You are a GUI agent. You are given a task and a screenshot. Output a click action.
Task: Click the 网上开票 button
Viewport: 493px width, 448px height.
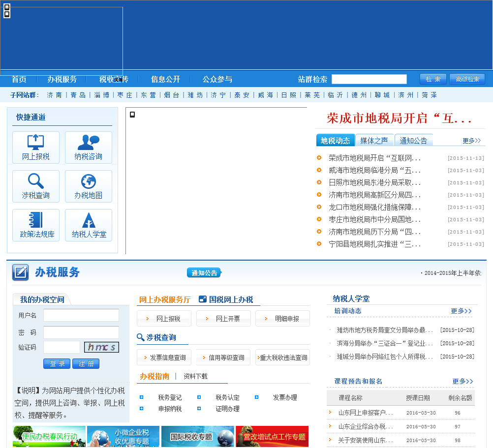pos(223,319)
